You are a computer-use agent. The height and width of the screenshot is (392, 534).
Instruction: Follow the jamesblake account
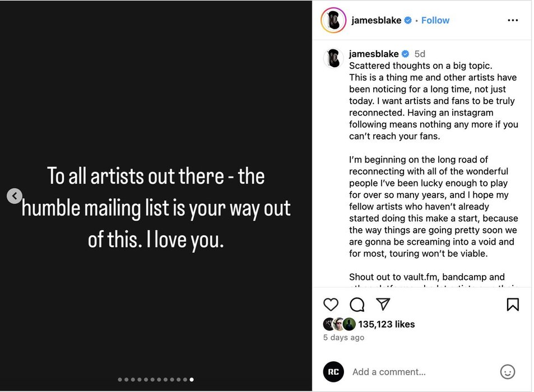(435, 20)
